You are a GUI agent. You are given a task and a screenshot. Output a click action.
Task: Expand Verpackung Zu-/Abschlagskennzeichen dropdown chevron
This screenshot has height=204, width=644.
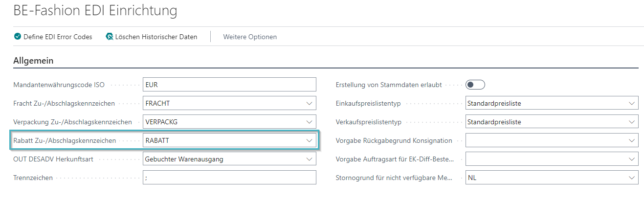[309, 122]
